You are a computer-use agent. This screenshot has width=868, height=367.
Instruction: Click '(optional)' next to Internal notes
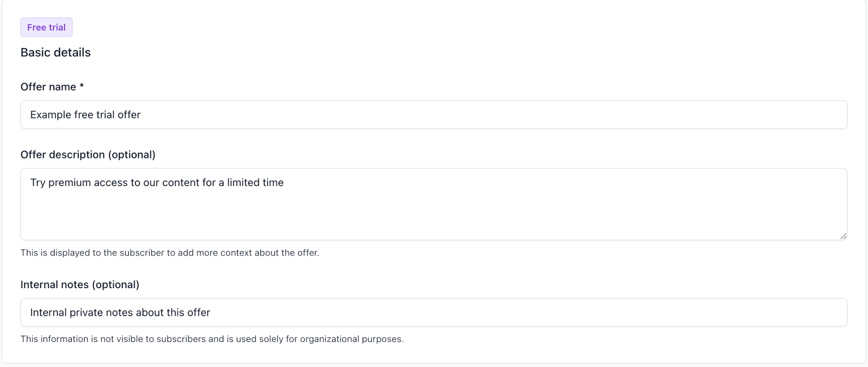pyautogui.click(x=116, y=284)
